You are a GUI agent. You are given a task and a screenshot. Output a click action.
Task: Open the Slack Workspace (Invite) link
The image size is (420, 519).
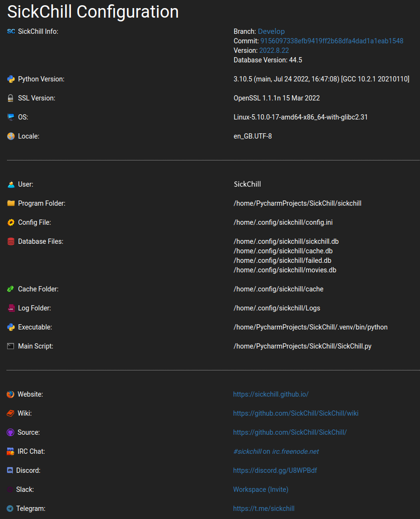tap(261, 489)
